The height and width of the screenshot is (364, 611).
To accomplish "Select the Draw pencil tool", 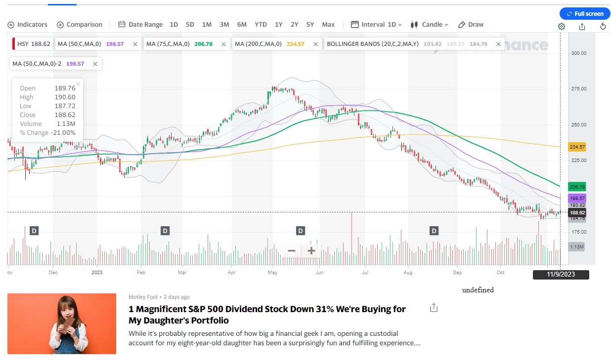I will (471, 25).
